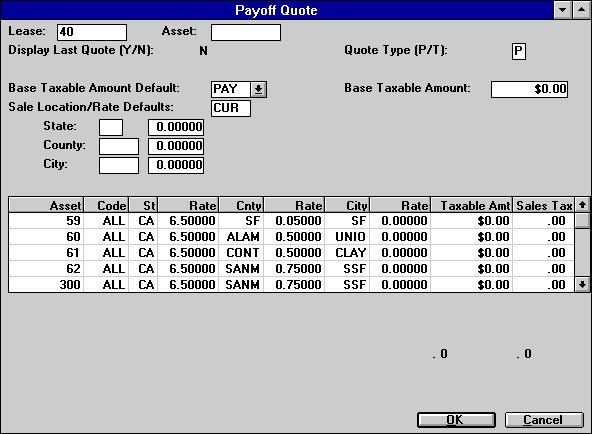Click the Lease input field
Image resolution: width=592 pixels, height=434 pixels.
92,32
